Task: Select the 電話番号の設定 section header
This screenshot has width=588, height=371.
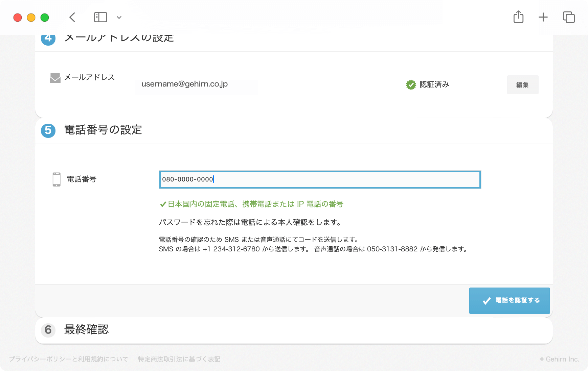Action: [103, 130]
